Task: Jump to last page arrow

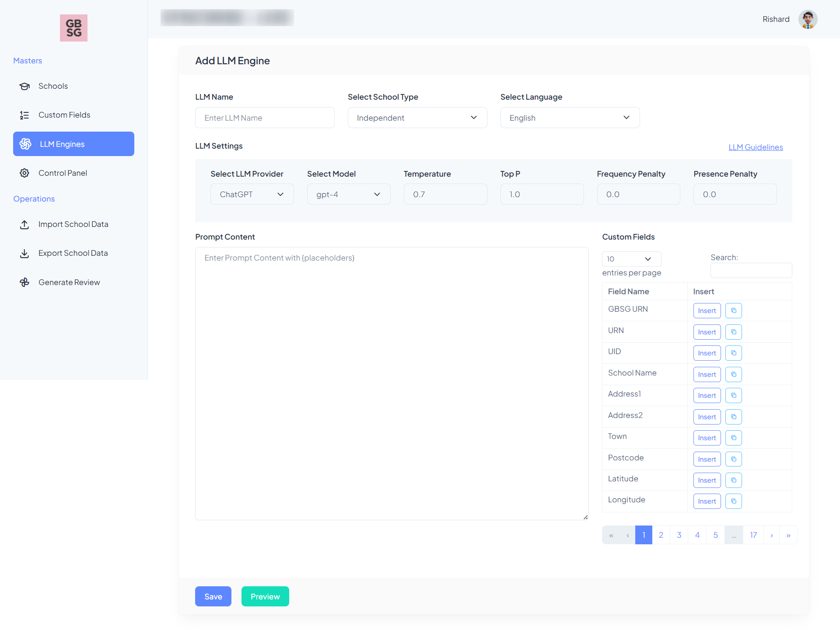Action: click(788, 535)
